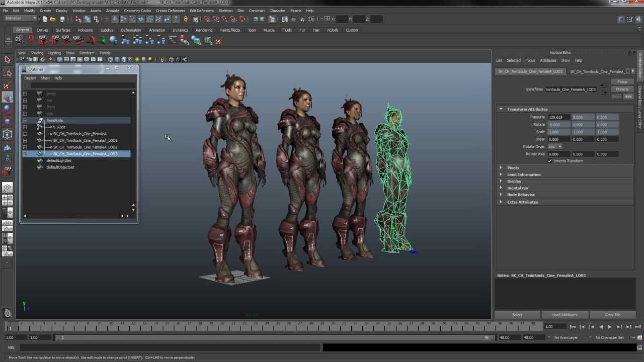Expand the FemaleA_LOD1 node in Outliner
This screenshot has height=362, width=644.
point(25,140)
